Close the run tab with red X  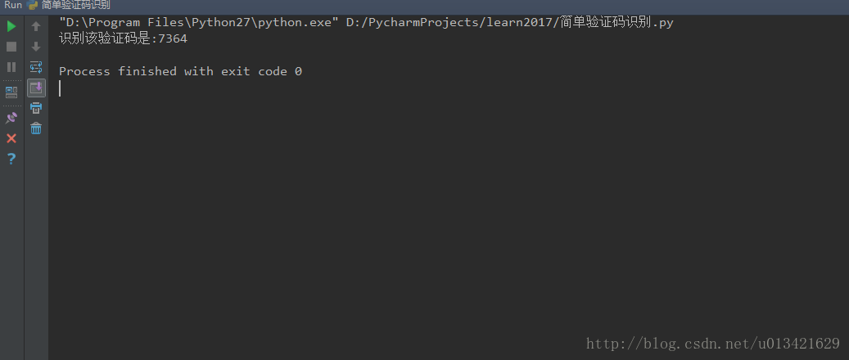[11, 139]
